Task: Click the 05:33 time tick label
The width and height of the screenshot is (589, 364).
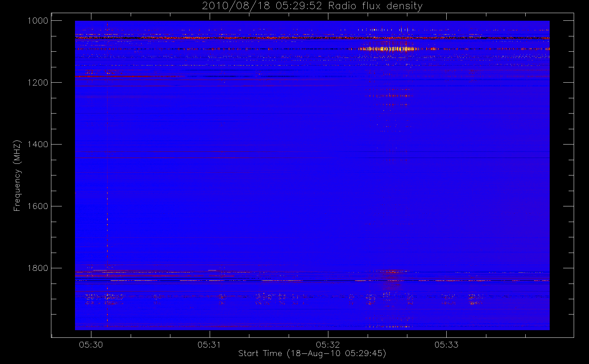Action: (446, 345)
